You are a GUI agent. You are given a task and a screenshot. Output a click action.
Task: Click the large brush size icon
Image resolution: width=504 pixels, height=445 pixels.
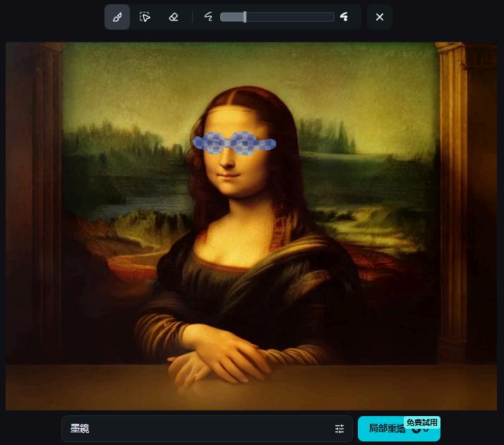pos(344,17)
